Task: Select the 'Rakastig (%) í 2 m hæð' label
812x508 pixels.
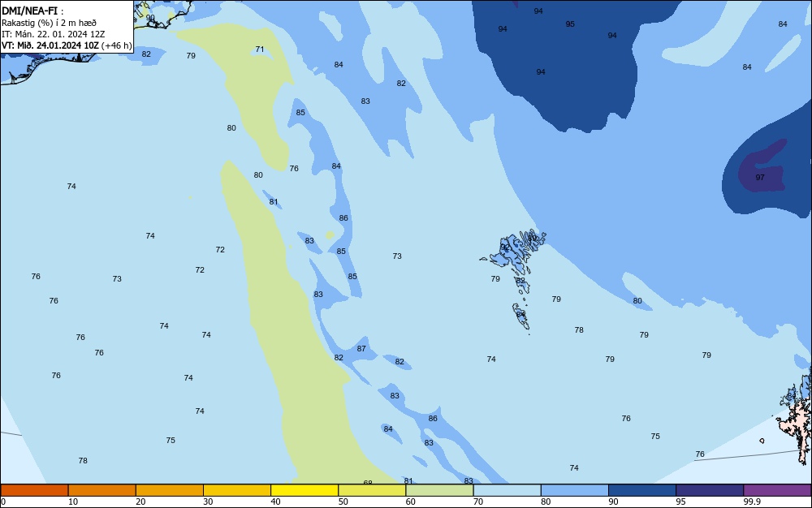Action: tap(49, 23)
